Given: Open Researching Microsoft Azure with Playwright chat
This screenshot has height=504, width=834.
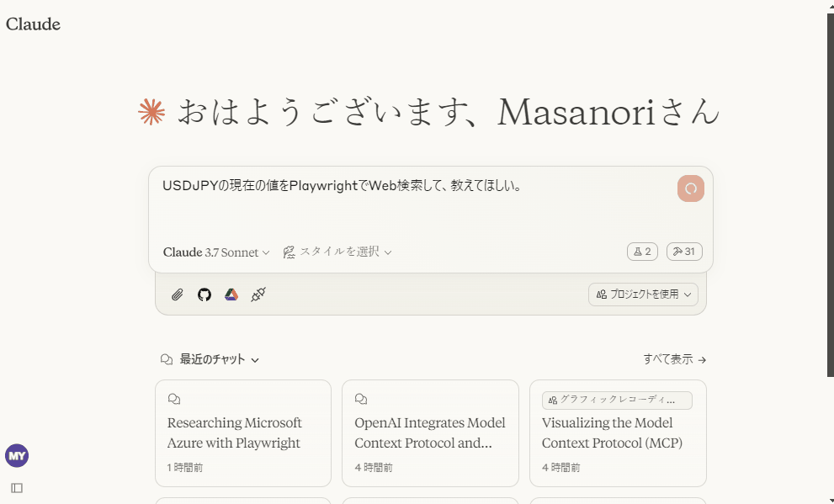Looking at the screenshot, I should point(243,433).
